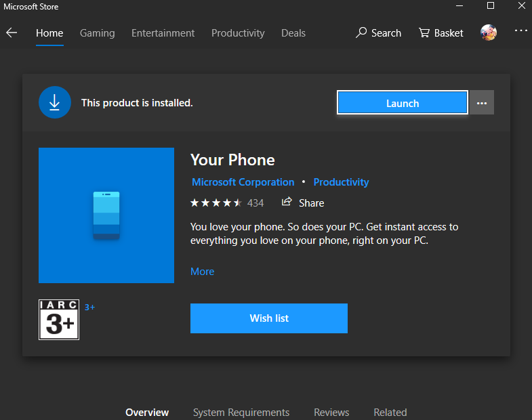Click 'This product is installed.' message

pos(137,103)
